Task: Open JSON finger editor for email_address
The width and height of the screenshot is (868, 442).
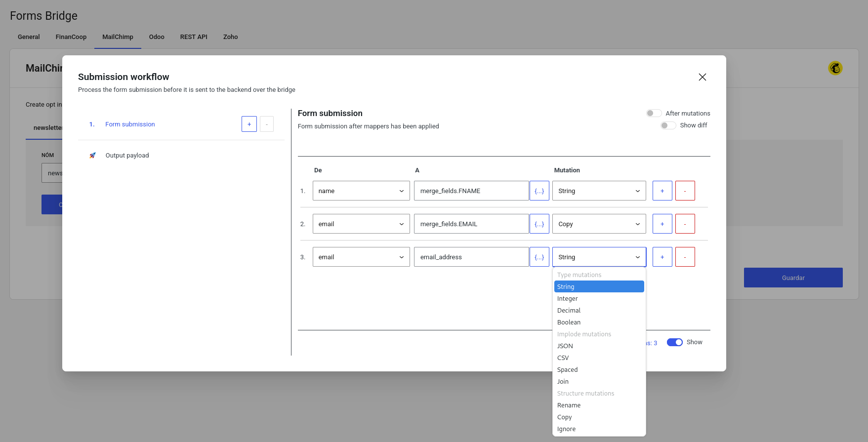Action: point(539,257)
